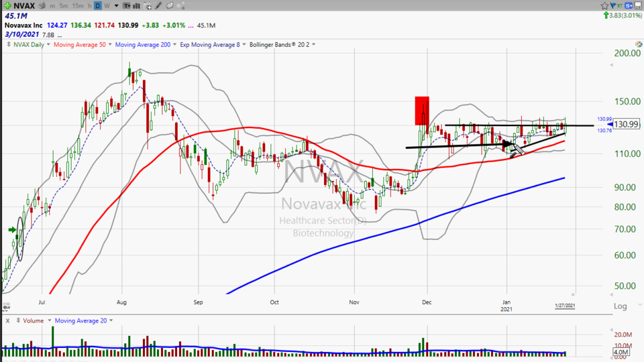The height and width of the screenshot is (362, 644).
Task: Click the Exp Moving Average 8 label
Action: [x=210, y=44]
